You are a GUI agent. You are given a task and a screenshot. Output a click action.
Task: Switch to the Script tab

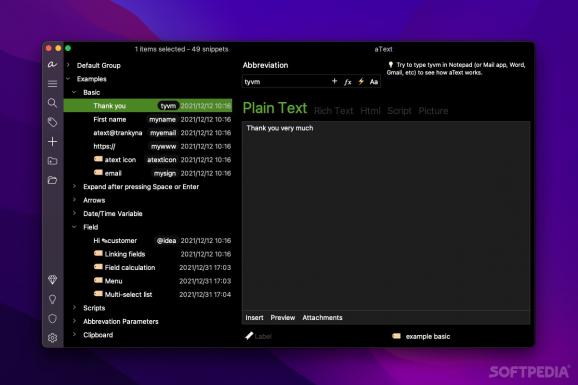pyautogui.click(x=399, y=111)
